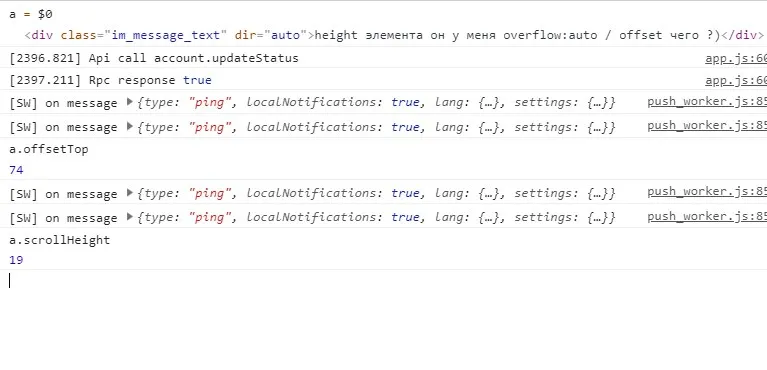The image size is (767, 370).
Task: Open app.js:60 link for Api call account.updateStatus
Action: (x=736, y=58)
